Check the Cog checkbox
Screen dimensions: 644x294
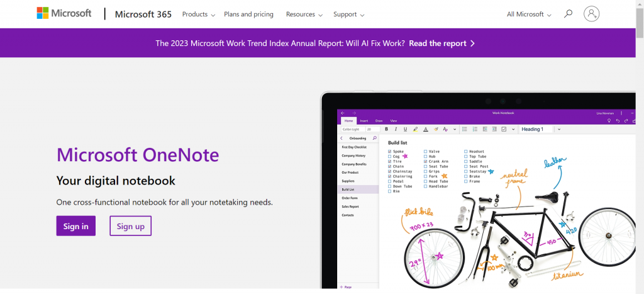[x=390, y=157]
